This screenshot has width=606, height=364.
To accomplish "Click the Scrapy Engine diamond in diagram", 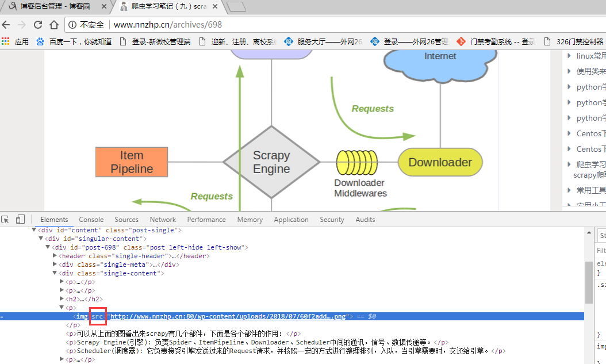I will (271, 162).
